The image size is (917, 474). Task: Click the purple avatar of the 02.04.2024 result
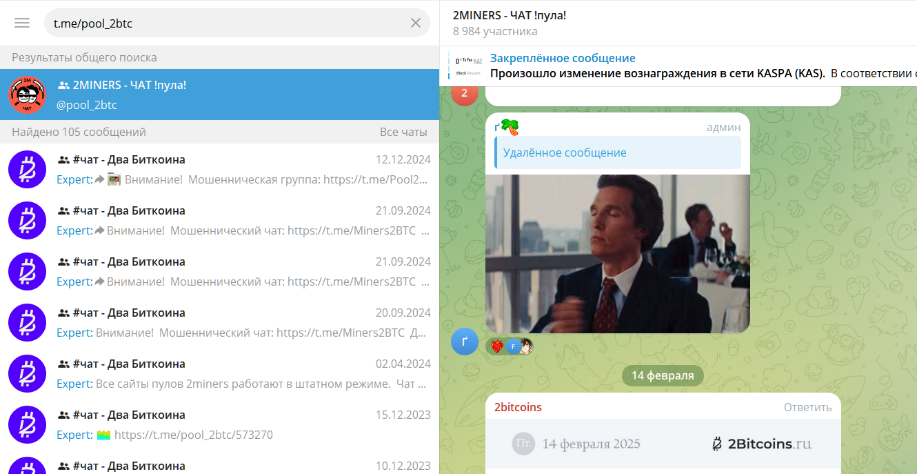pos(27,373)
